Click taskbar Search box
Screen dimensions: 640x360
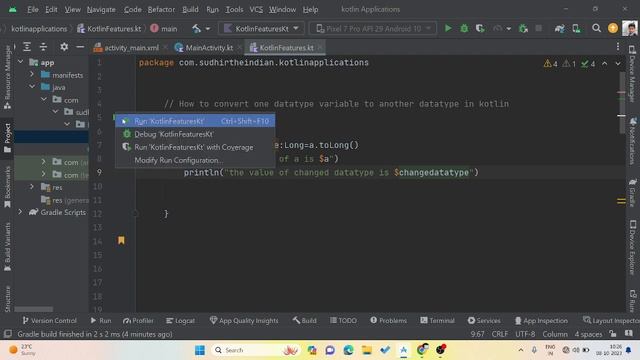(x=256, y=350)
